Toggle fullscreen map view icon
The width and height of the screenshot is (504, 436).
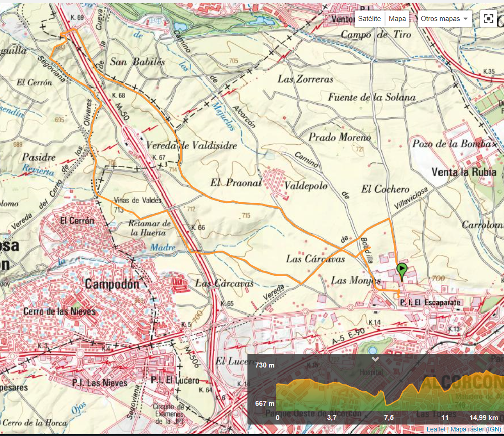(488, 19)
